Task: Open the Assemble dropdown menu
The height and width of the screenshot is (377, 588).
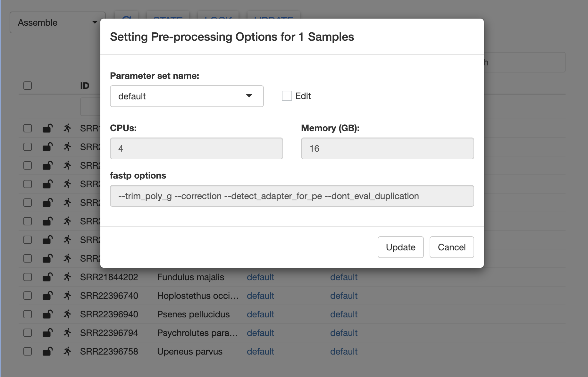Action: (57, 22)
